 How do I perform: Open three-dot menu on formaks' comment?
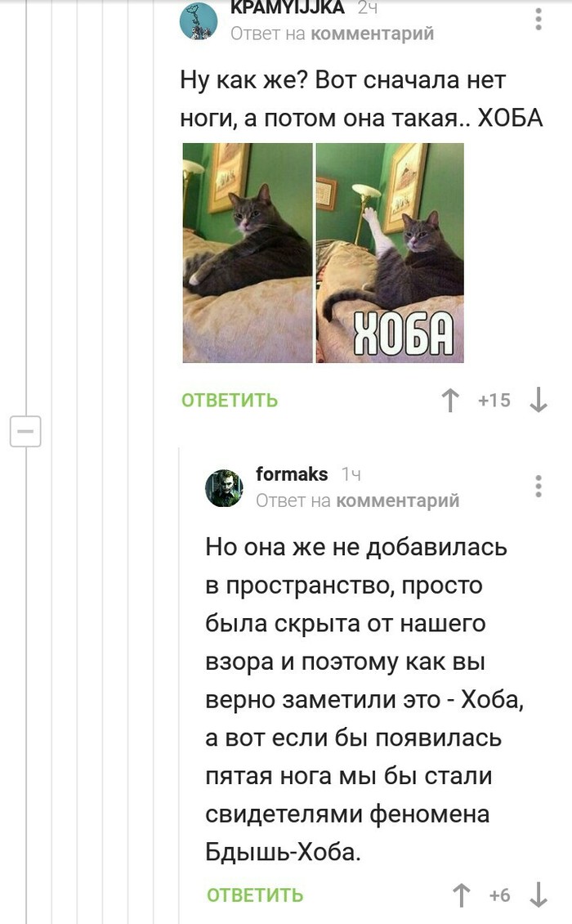(x=538, y=487)
